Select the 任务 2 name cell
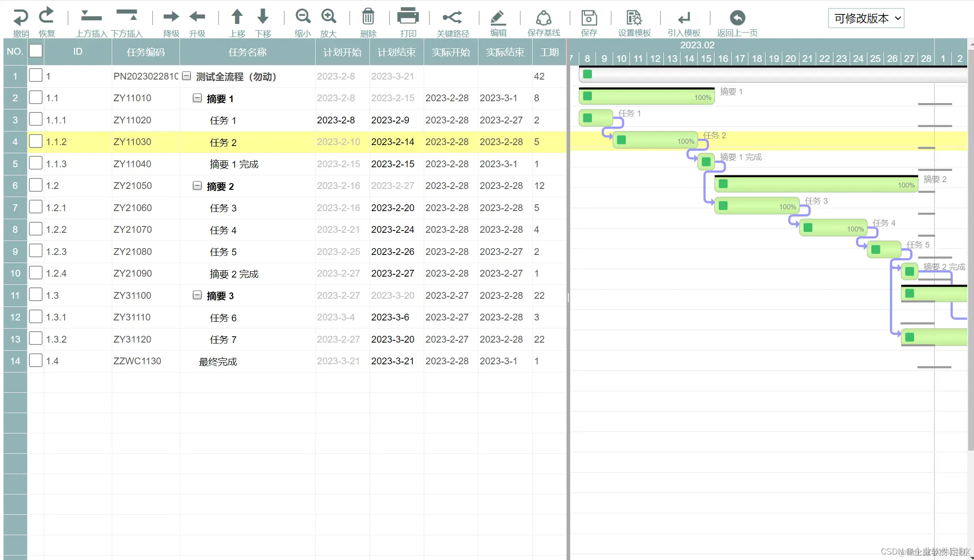The width and height of the screenshot is (974, 560). (x=247, y=142)
